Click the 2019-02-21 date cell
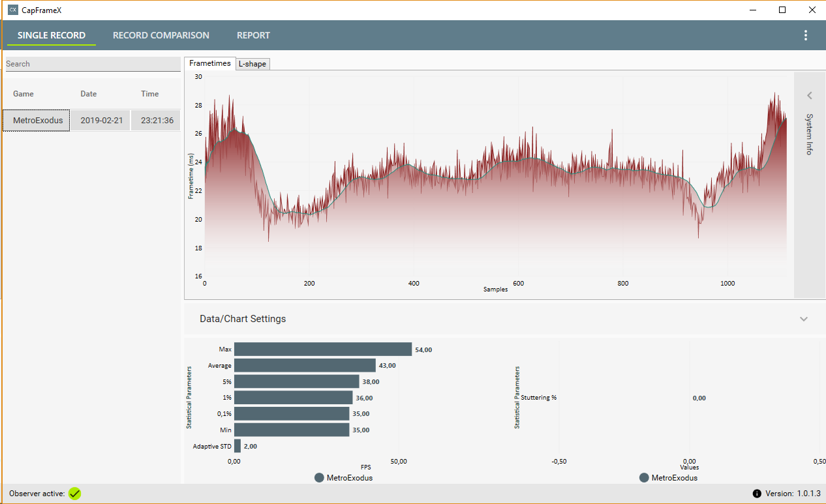 [x=102, y=121]
